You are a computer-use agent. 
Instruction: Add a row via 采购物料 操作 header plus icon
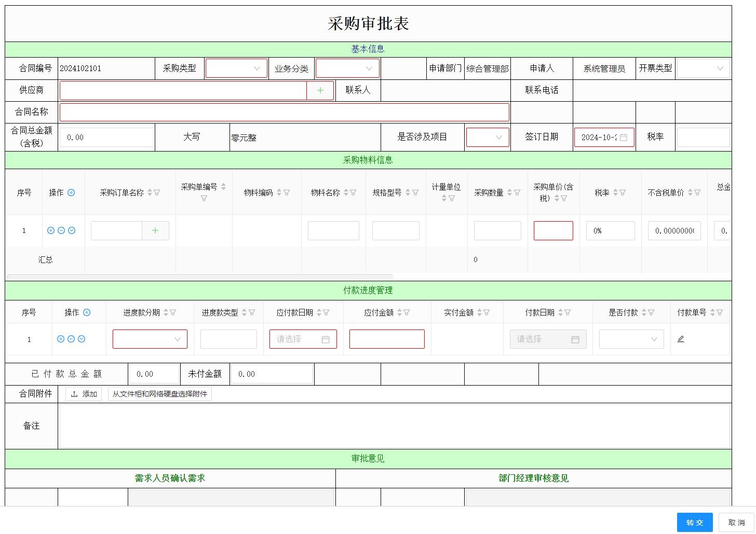pos(71,193)
